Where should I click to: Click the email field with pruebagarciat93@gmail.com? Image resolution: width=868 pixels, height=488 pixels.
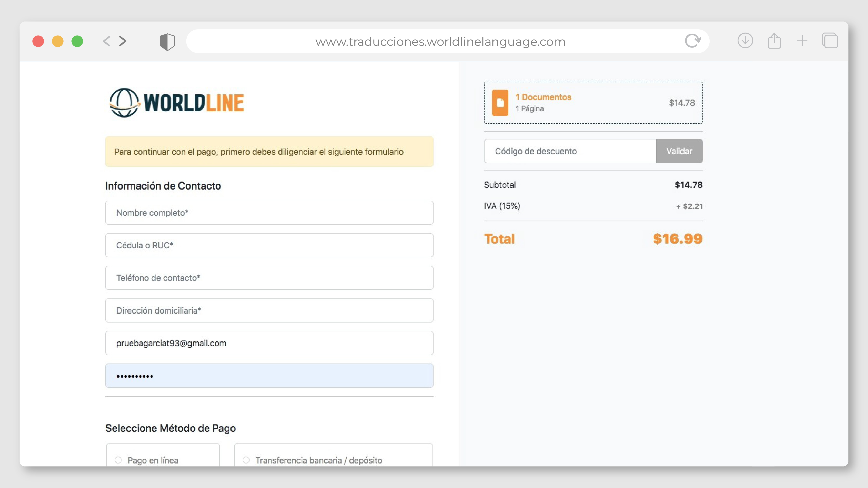click(269, 343)
